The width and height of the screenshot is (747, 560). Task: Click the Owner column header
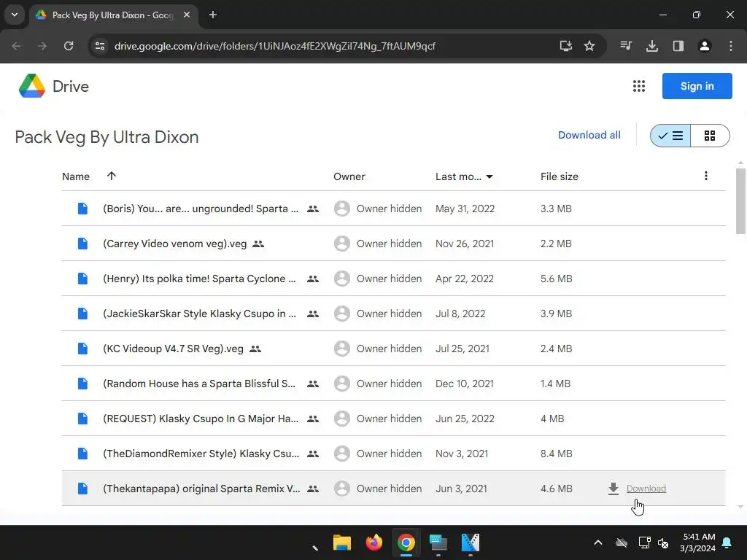[x=349, y=176]
